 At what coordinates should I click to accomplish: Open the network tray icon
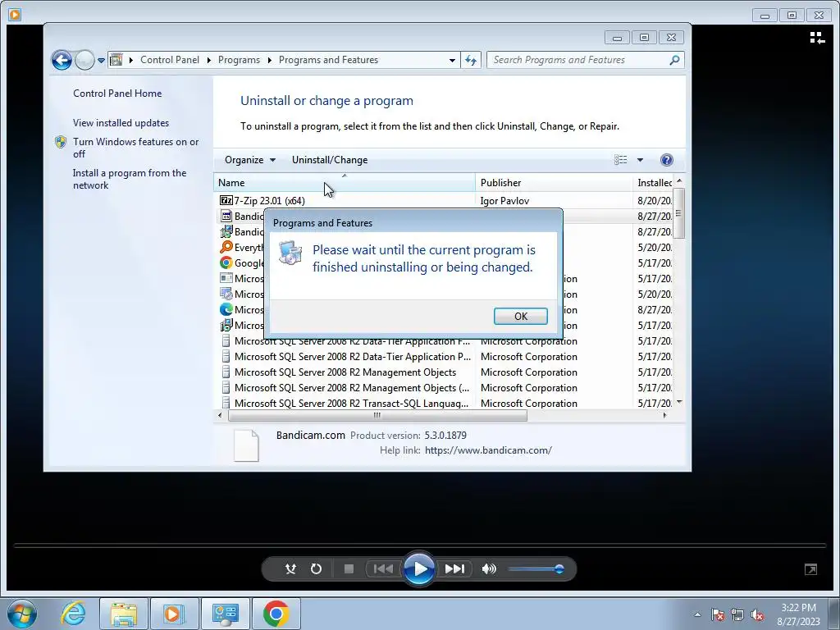pos(737,614)
